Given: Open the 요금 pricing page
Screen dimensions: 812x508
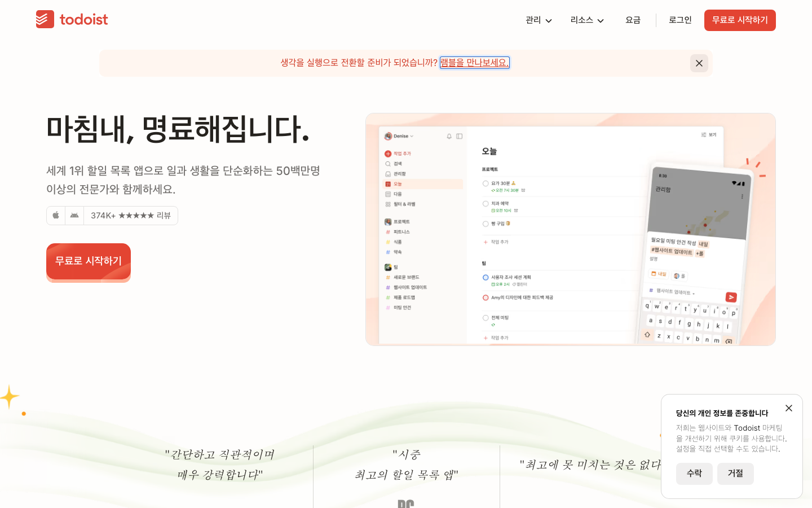Looking at the screenshot, I should click(x=633, y=20).
